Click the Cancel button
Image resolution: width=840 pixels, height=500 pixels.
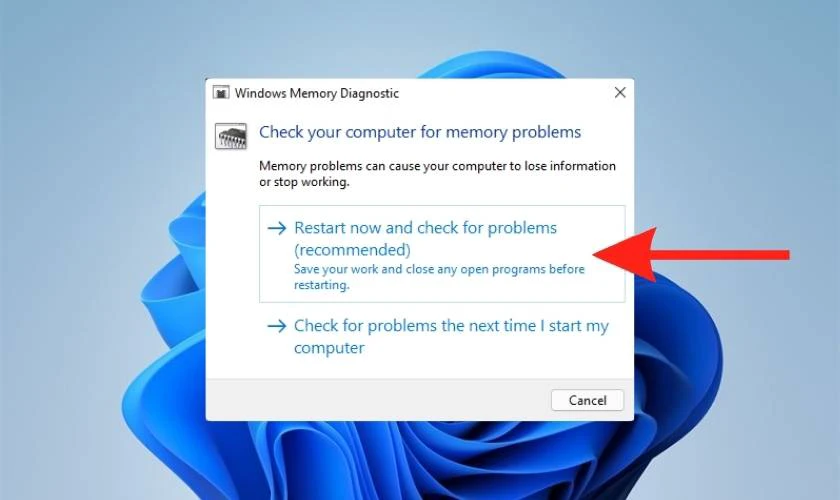pos(587,400)
